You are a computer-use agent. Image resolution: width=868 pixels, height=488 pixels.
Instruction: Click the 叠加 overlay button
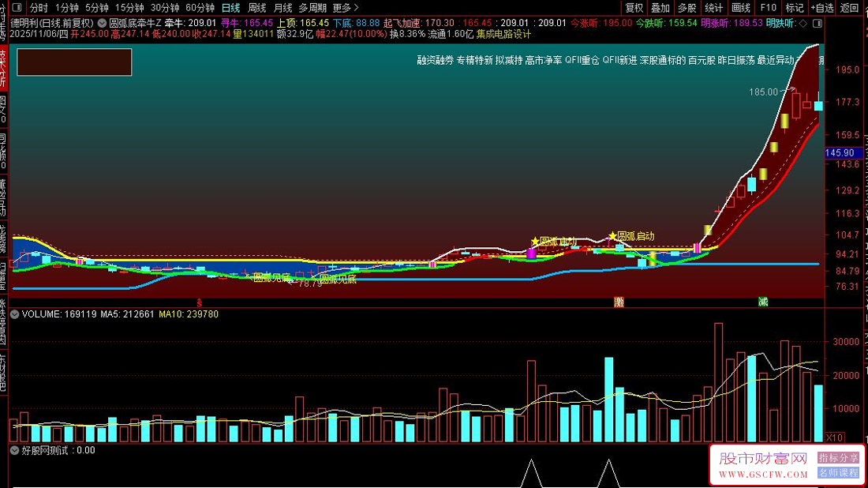660,8
